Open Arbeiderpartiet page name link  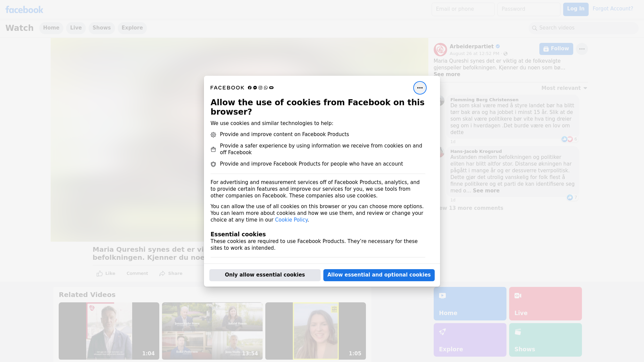(x=471, y=47)
